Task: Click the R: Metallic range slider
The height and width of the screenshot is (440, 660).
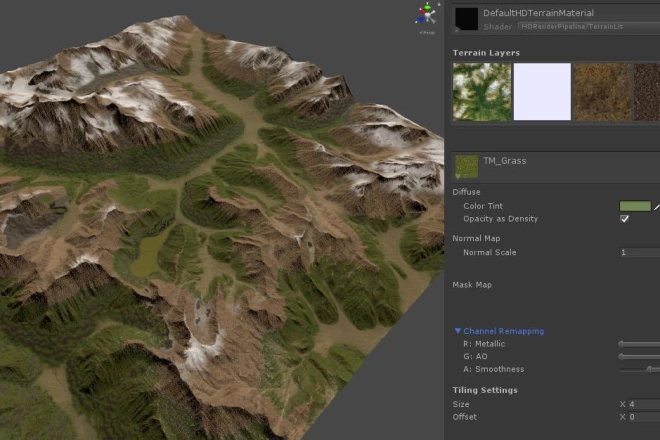Action: tap(638, 344)
